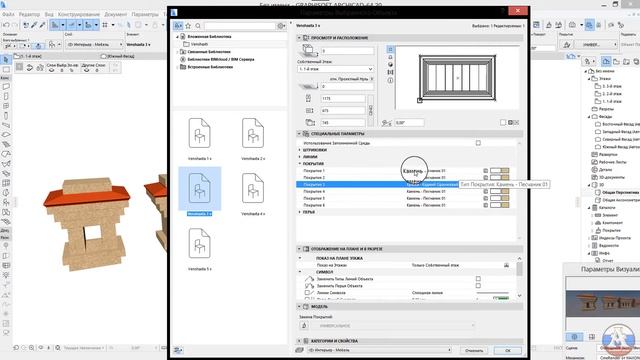The height and width of the screenshot is (360, 640).
Task: Toggle the dimension proportions chain lock
Action: coord(371,110)
